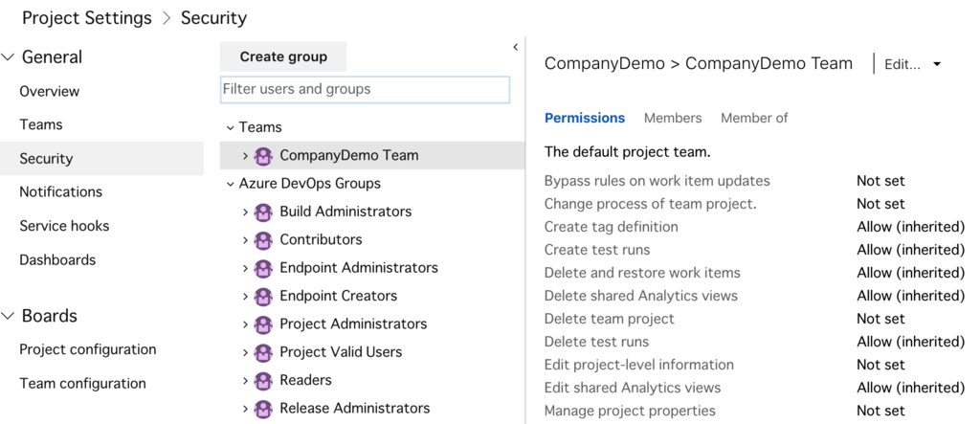Select the Project Valid Users group name

[341, 352]
